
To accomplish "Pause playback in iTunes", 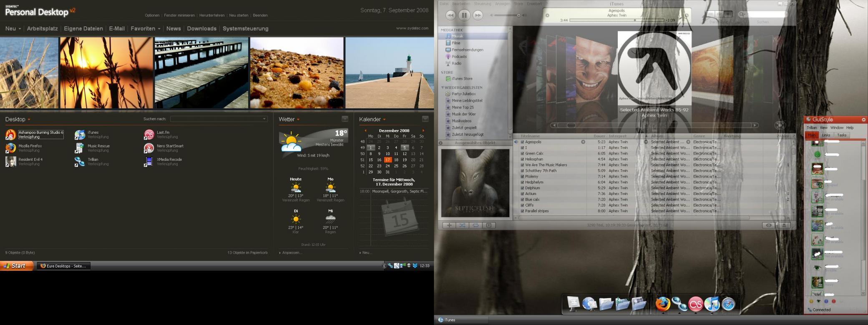I will point(464,15).
